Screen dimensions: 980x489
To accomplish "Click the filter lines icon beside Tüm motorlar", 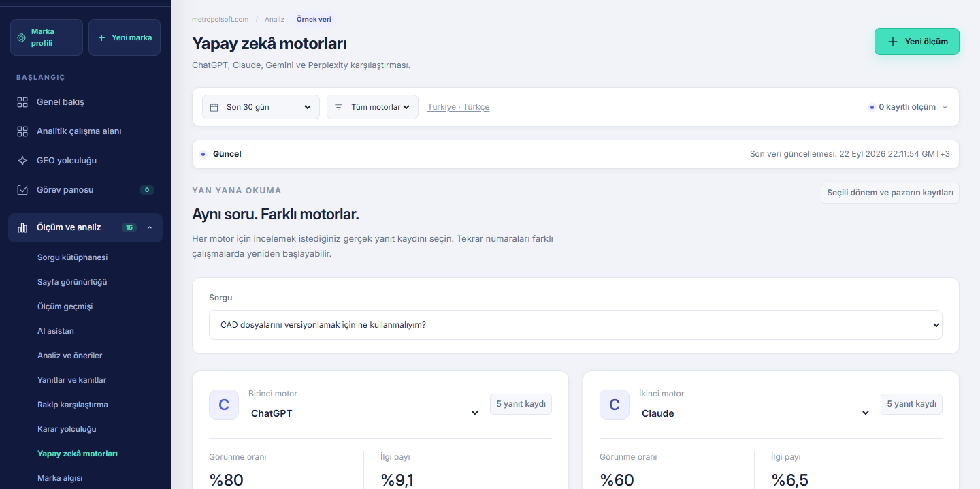I will [x=338, y=107].
